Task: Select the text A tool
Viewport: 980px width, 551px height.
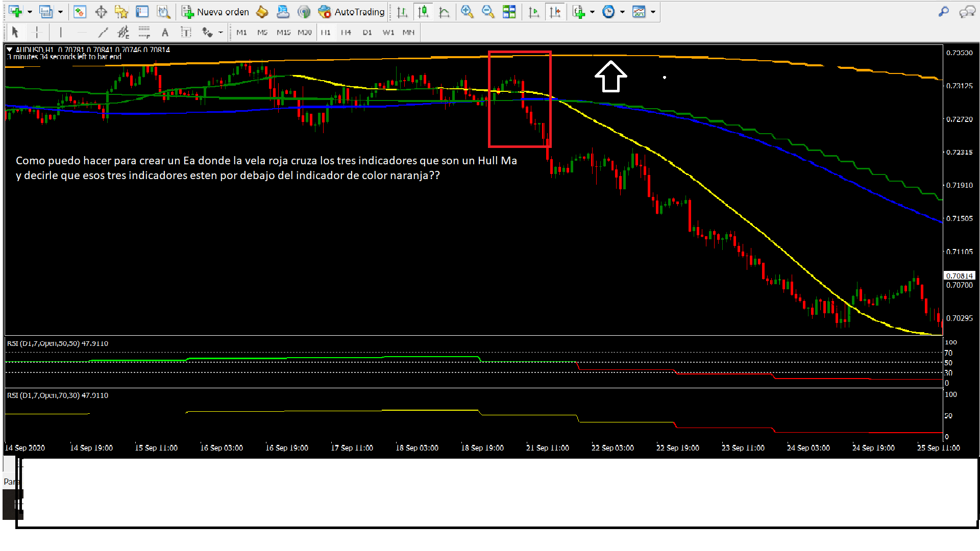Action: (165, 33)
